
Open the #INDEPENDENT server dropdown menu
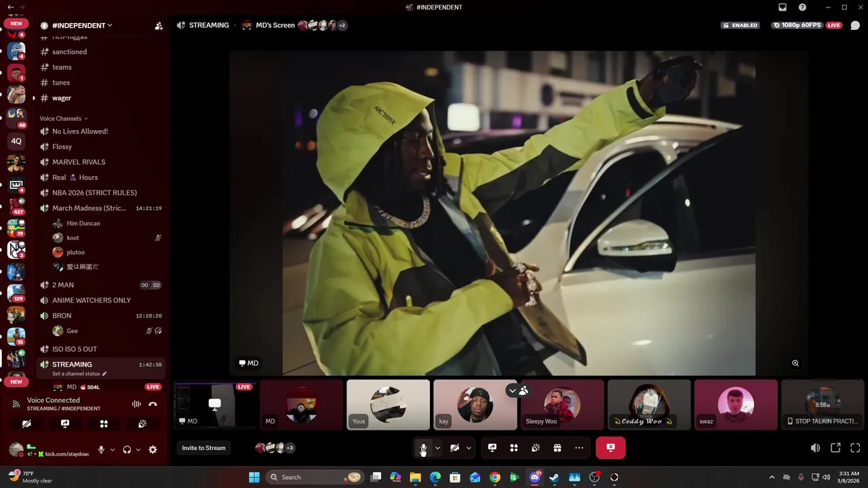click(81, 25)
